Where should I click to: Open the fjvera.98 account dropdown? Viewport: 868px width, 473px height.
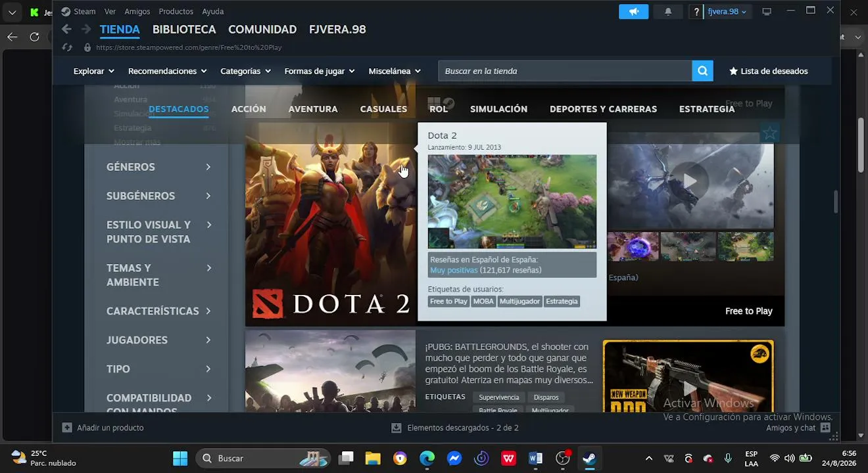pos(727,12)
